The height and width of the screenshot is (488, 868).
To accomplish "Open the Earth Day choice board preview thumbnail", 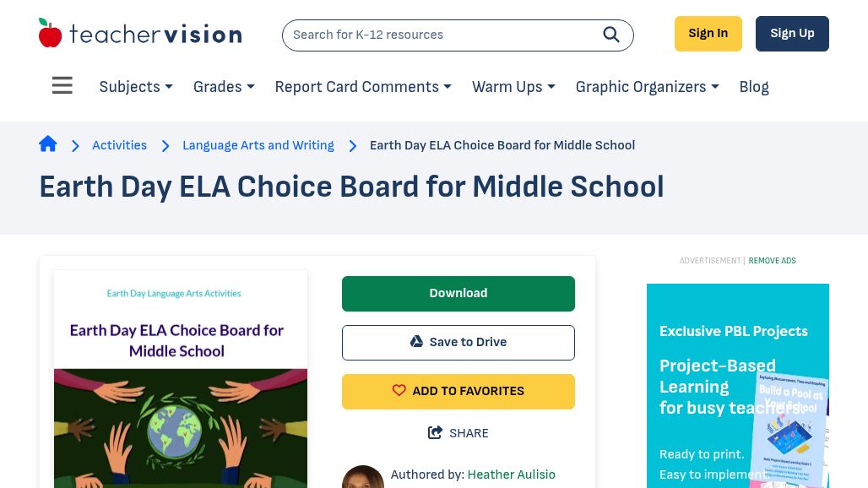I will [x=181, y=380].
